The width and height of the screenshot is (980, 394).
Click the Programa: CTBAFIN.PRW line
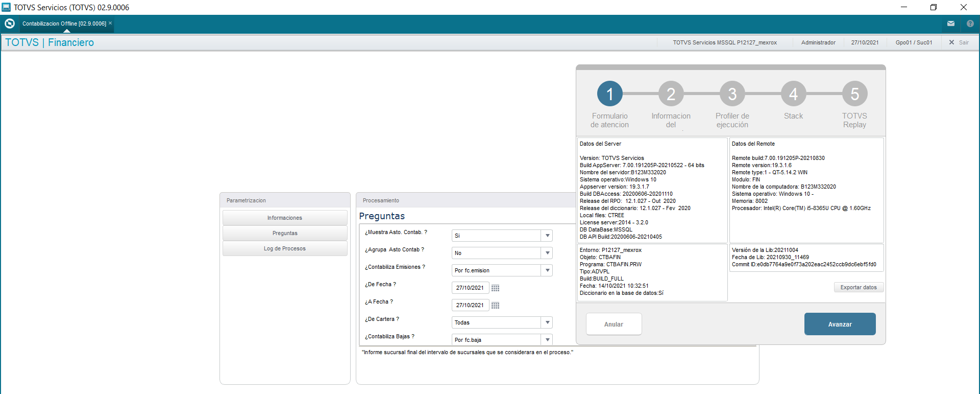pyautogui.click(x=610, y=264)
